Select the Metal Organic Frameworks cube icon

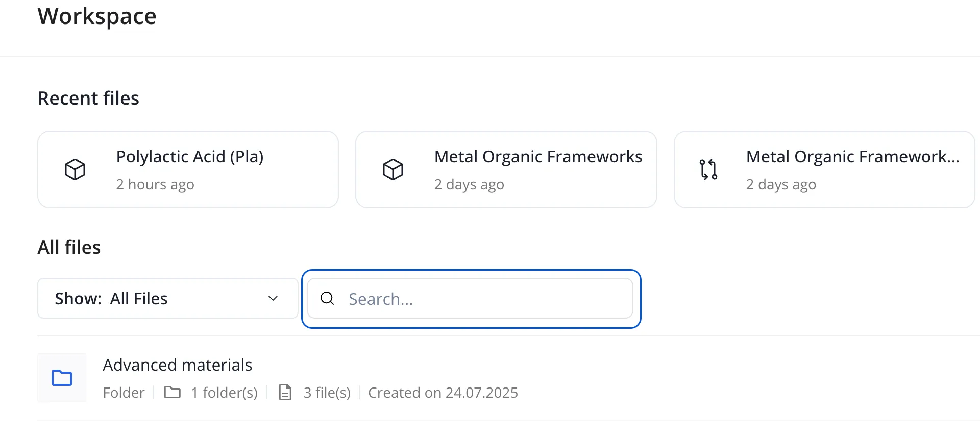point(393,169)
